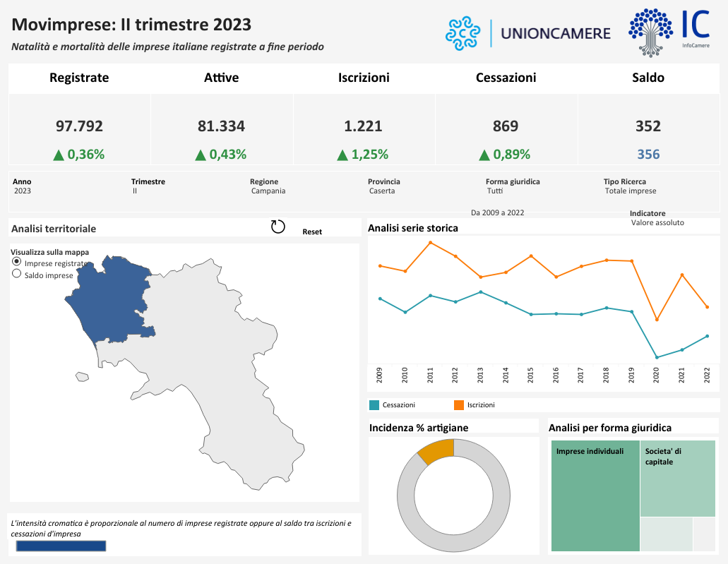
Task: Click the Saldo value 352
Action: 648,126
